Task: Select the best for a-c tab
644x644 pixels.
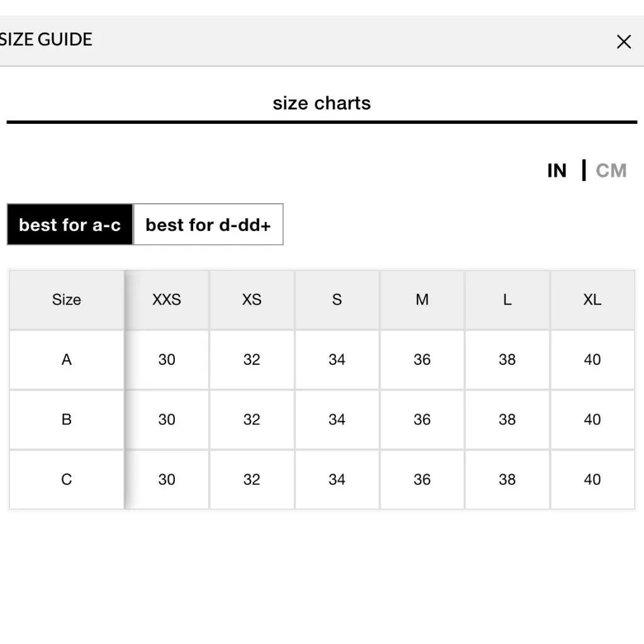Action: 70,225
